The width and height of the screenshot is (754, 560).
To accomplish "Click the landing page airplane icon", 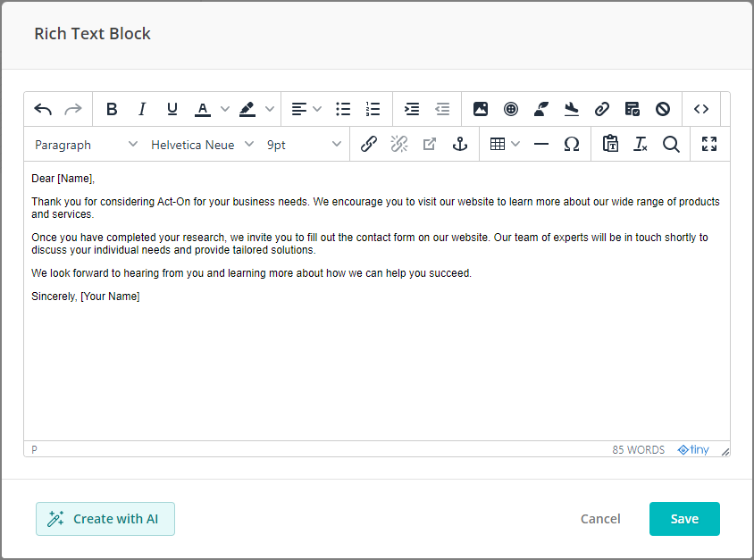I will click(571, 109).
